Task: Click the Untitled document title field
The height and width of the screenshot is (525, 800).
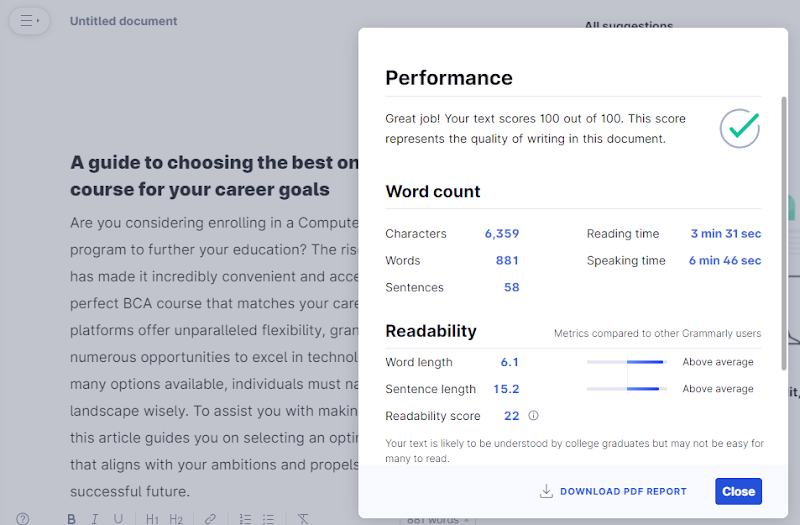Action: [123, 21]
